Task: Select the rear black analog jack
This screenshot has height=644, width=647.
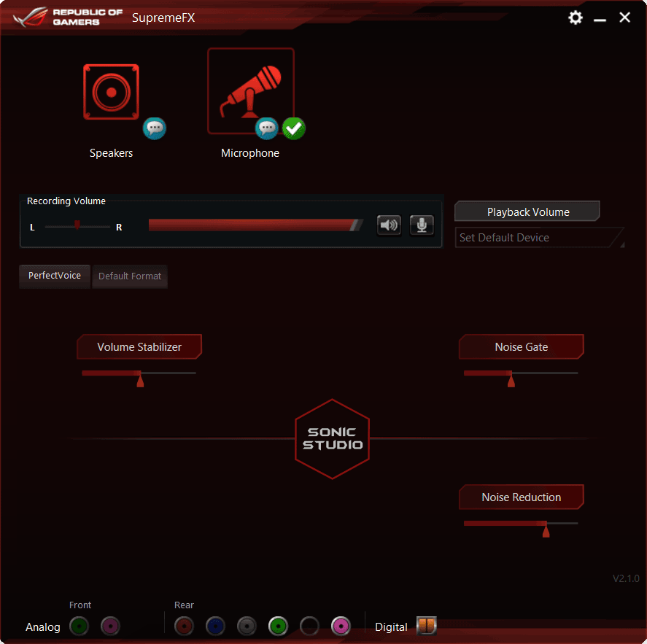Action: pyautogui.click(x=309, y=626)
